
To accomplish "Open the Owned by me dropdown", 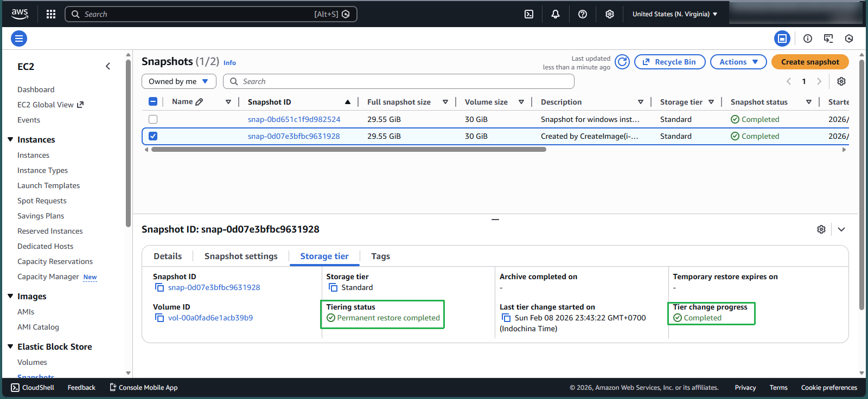I will tap(178, 81).
